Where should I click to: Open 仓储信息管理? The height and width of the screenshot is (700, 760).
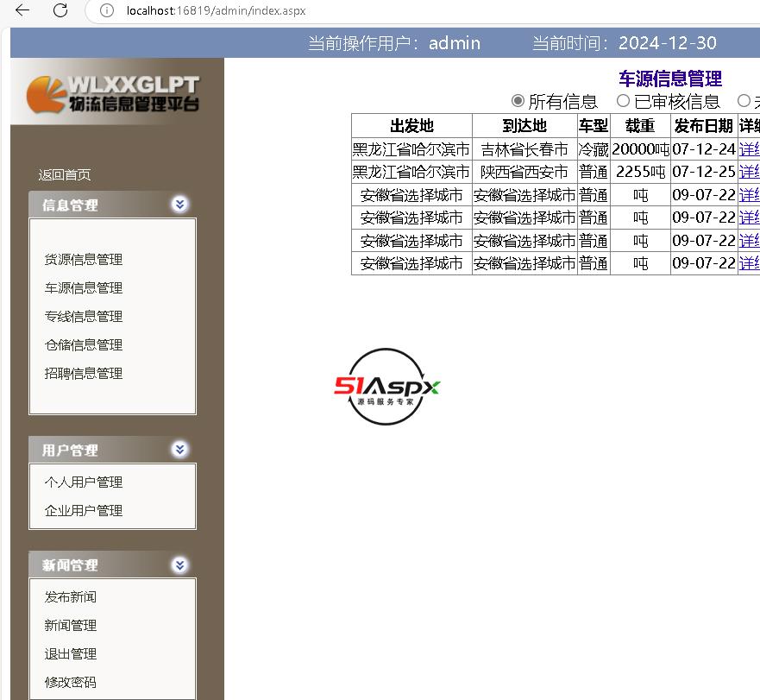84,345
